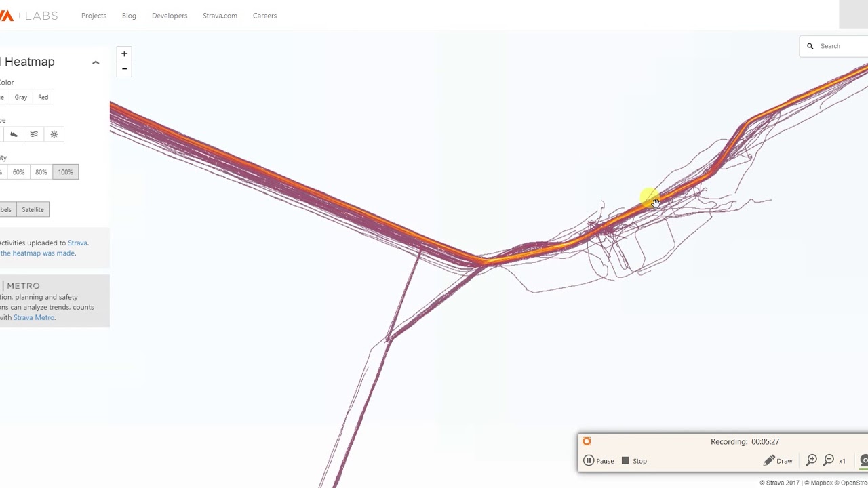
Task: Select the Red heatmap color
Action: 43,97
